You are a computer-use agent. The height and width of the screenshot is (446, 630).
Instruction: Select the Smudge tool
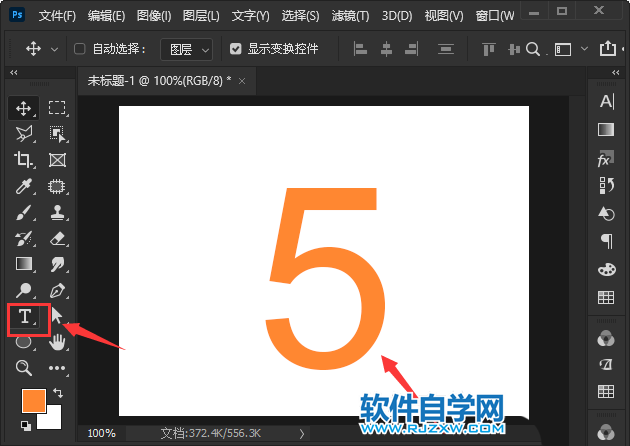(57, 264)
